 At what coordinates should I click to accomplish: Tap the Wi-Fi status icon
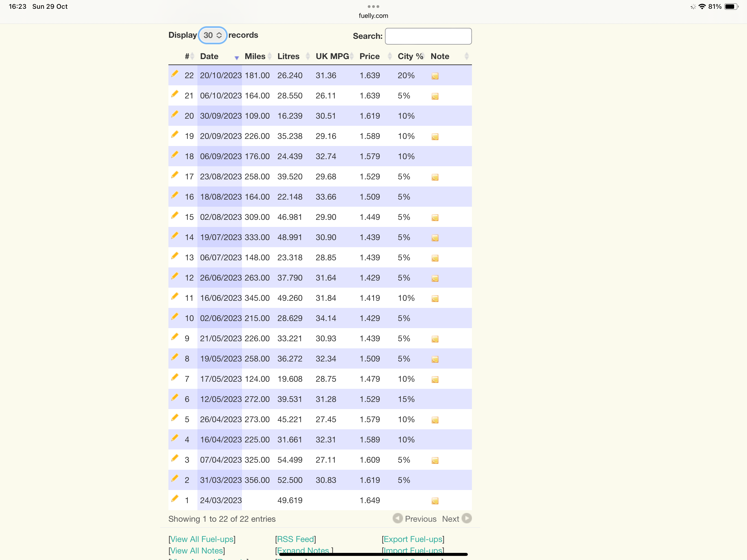pos(702,6)
